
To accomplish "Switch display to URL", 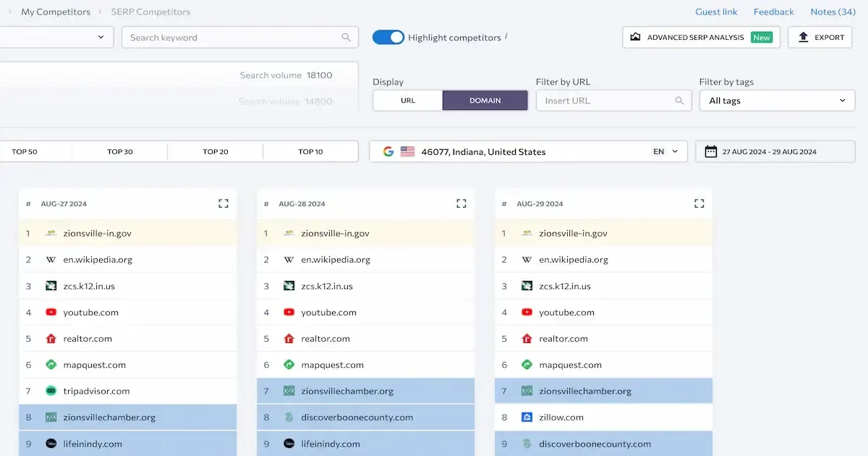I will pos(408,101).
